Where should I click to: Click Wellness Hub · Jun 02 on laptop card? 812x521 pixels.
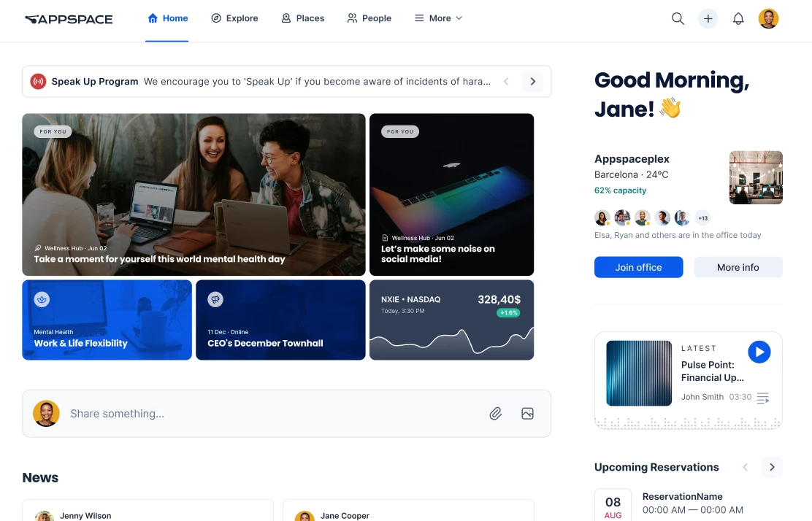point(423,238)
